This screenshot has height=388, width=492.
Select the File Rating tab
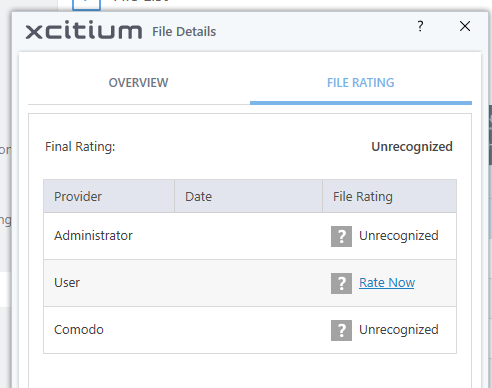click(x=361, y=83)
